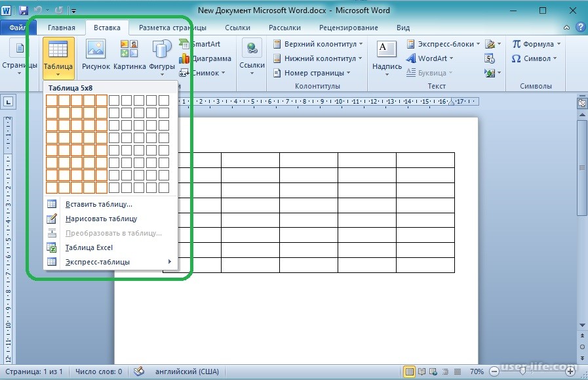The width and height of the screenshot is (588, 380).
Task: Click the tab selector L button by ruler
Action: click(x=9, y=102)
